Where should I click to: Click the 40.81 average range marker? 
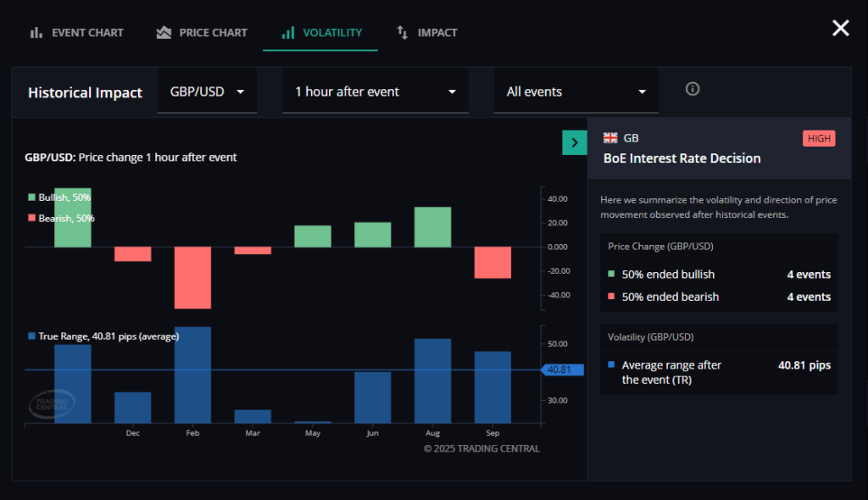559,369
